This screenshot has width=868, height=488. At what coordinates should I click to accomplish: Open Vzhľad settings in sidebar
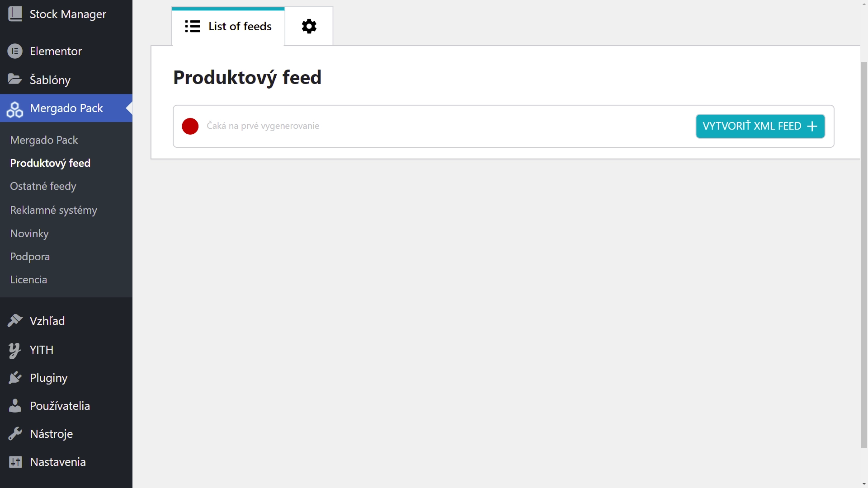[x=47, y=320]
